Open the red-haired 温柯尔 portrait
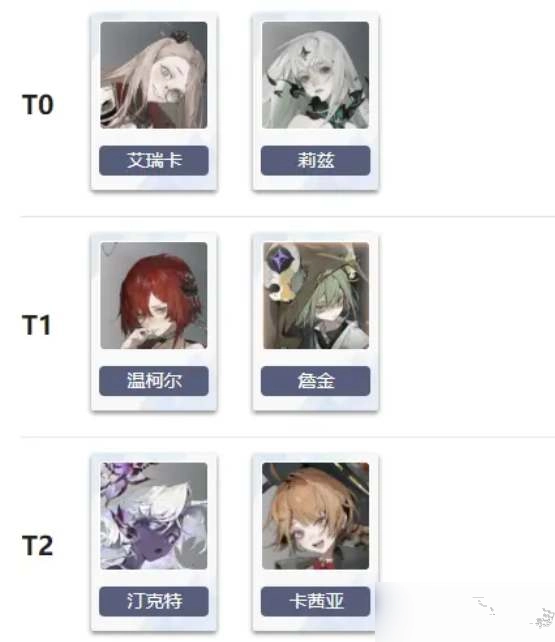The width and height of the screenshot is (555, 642). (154, 296)
